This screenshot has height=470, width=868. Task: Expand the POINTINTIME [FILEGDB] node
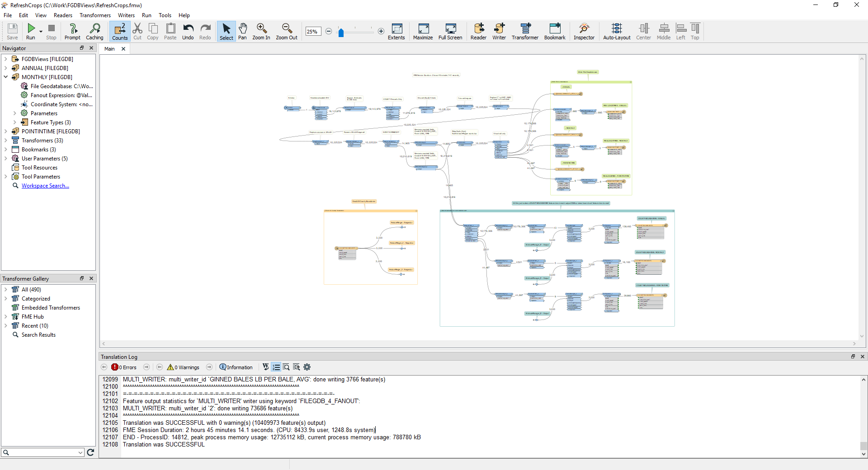pyautogui.click(x=6, y=132)
